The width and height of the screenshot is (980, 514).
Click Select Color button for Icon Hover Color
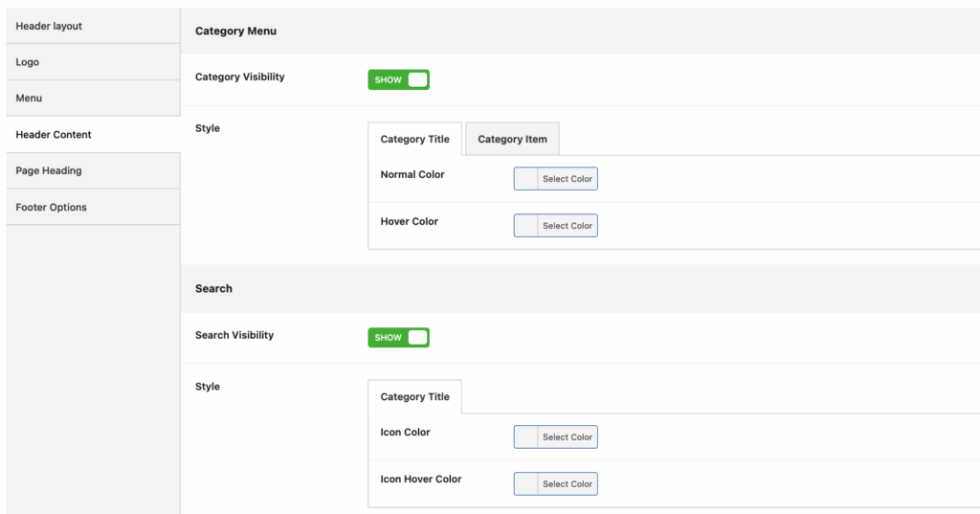(x=568, y=484)
